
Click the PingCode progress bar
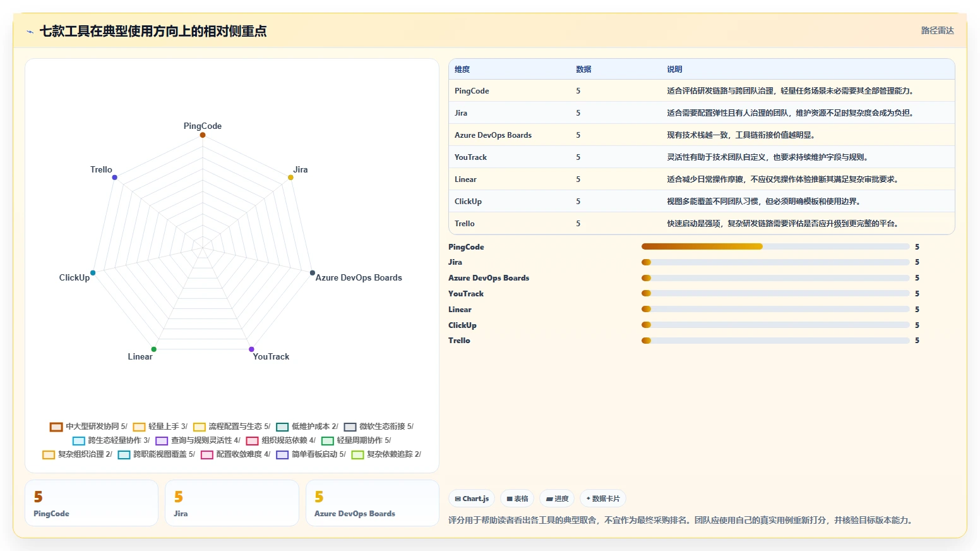(x=775, y=246)
